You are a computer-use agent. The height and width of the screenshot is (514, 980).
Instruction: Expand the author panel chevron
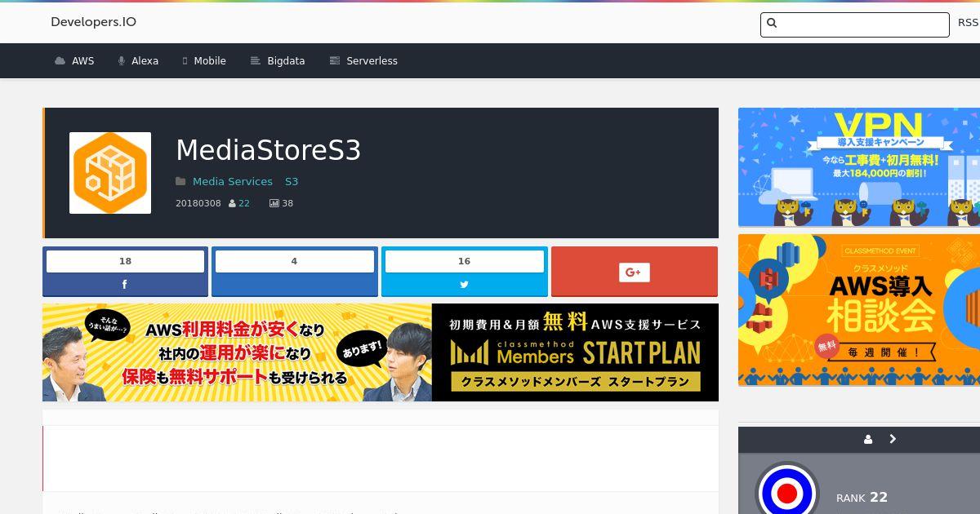click(x=893, y=439)
